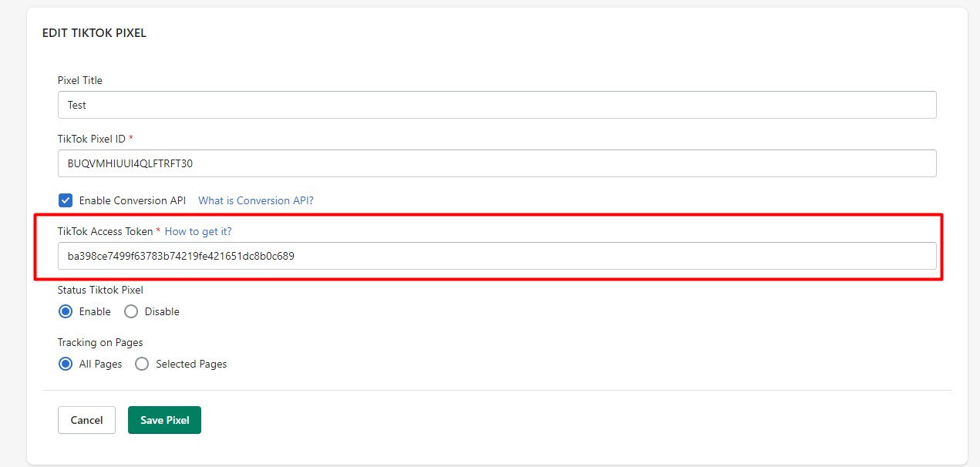This screenshot has width=980, height=467.
Task: Open the How to get it link
Action: tap(198, 231)
